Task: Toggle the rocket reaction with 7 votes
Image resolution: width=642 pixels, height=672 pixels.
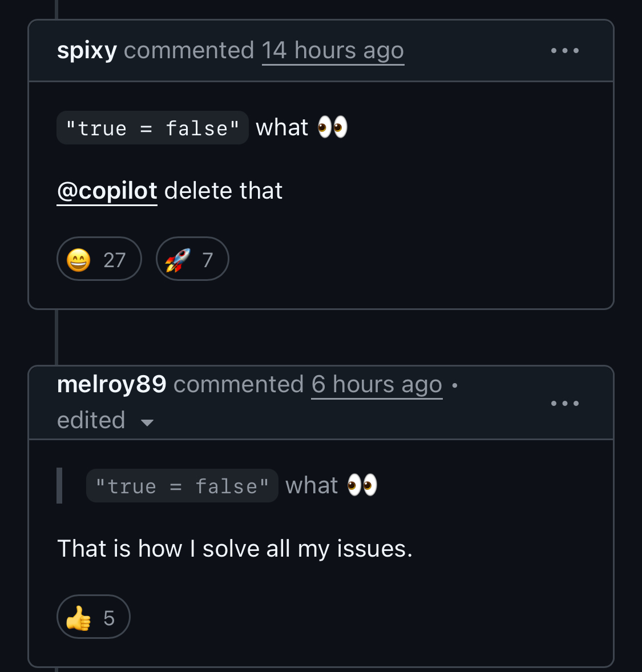Action: tap(192, 259)
